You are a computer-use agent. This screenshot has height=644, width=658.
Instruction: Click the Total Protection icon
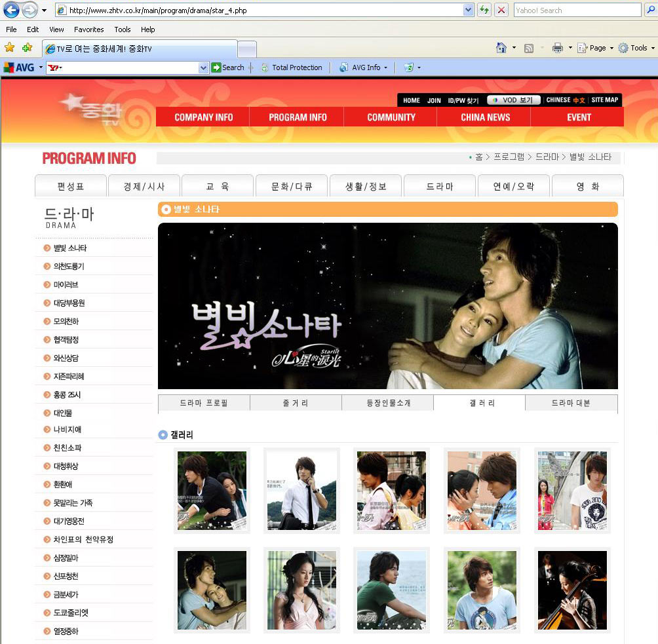pos(265,67)
